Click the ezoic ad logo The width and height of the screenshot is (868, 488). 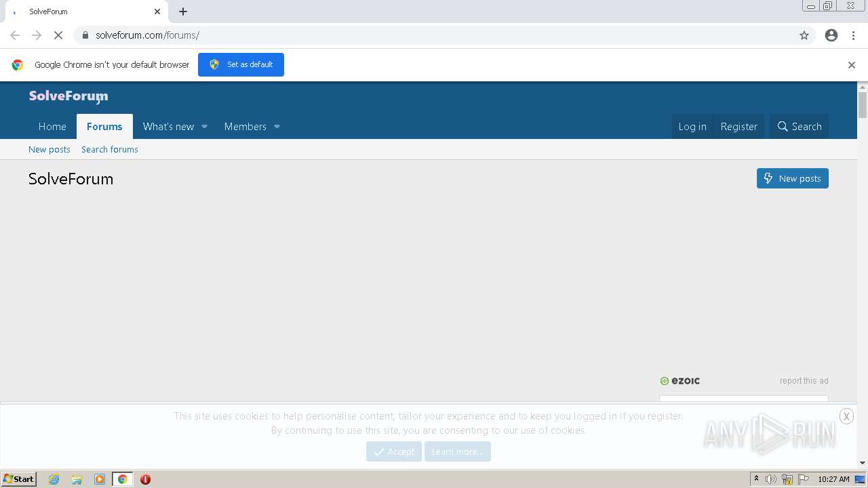click(x=680, y=381)
